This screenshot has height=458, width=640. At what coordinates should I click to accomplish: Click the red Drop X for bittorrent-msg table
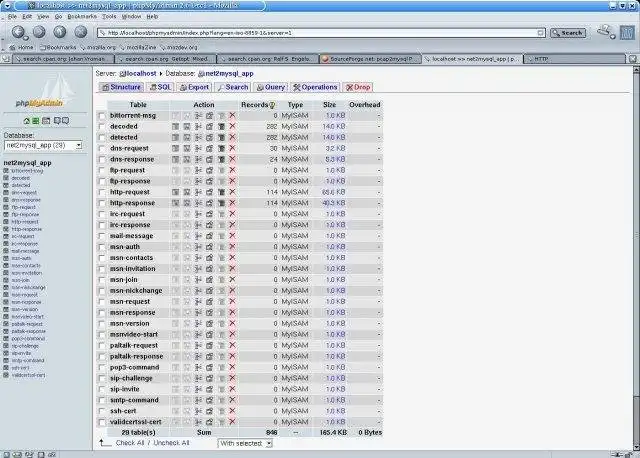(232, 116)
